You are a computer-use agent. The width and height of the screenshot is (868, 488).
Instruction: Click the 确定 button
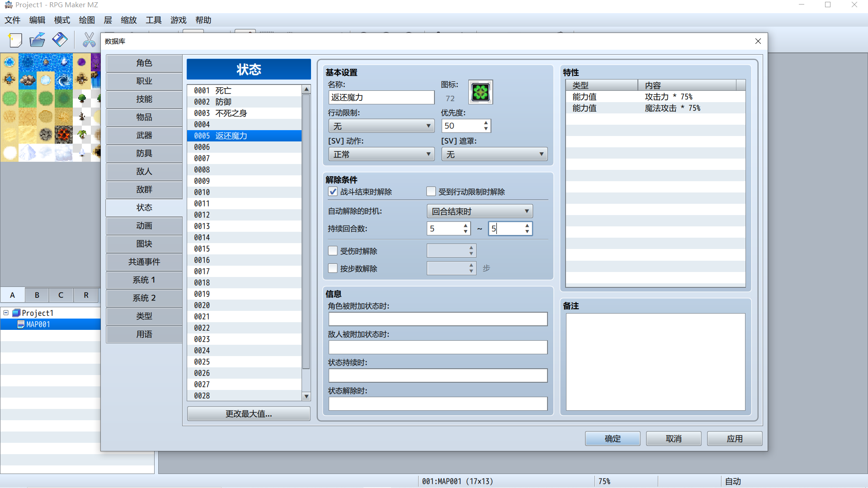coord(613,439)
